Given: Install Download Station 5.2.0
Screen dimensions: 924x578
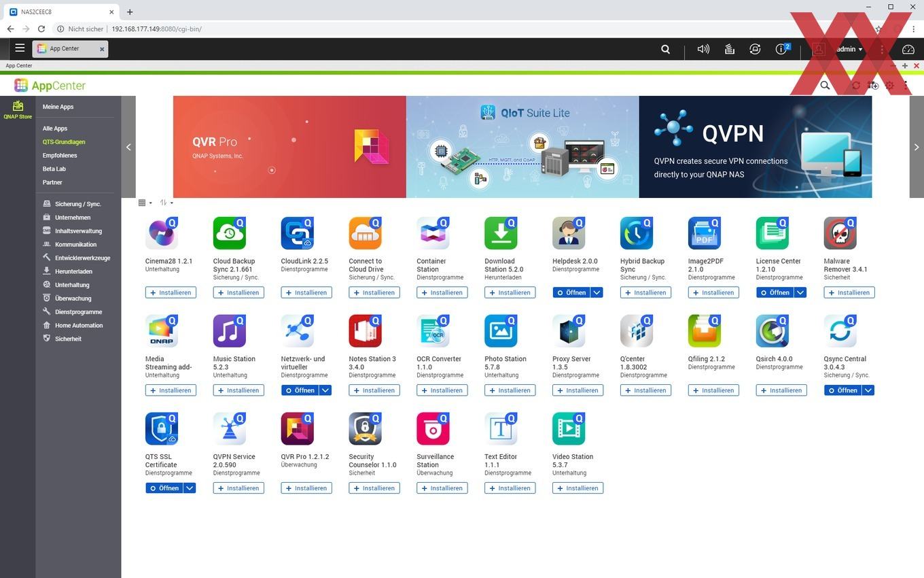Looking at the screenshot, I should (x=510, y=292).
